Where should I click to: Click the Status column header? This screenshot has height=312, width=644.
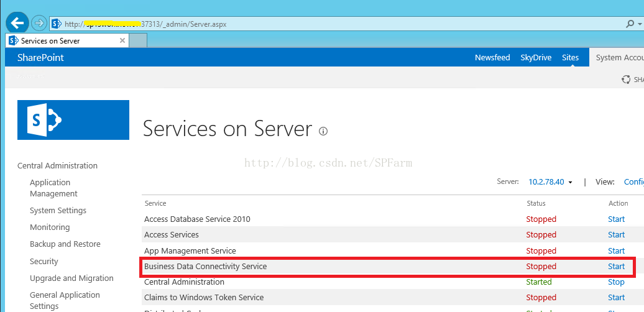click(x=536, y=203)
